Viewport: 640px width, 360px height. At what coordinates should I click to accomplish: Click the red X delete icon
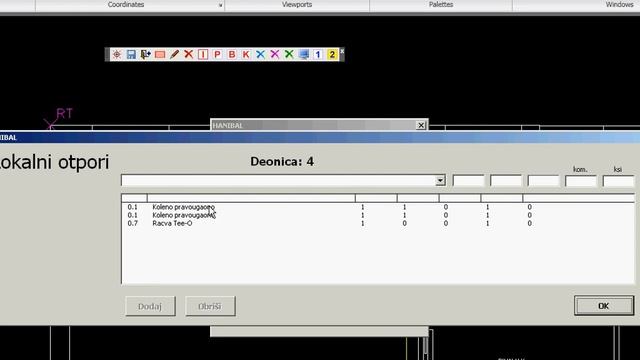coord(189,54)
